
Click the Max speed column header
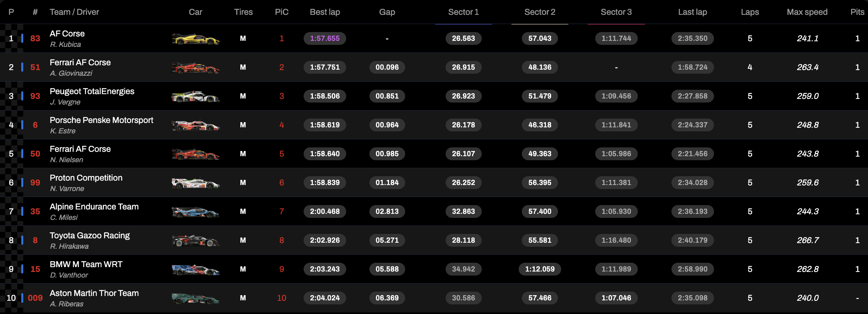[807, 12]
